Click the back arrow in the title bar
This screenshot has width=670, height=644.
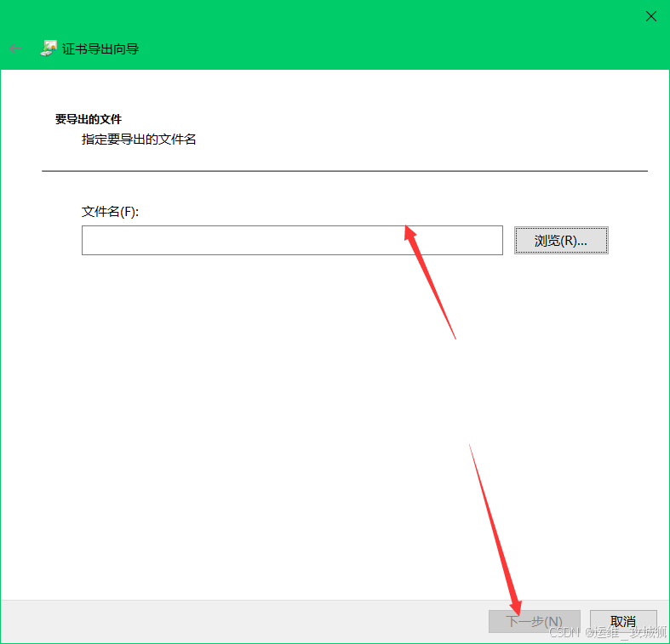tap(15, 48)
